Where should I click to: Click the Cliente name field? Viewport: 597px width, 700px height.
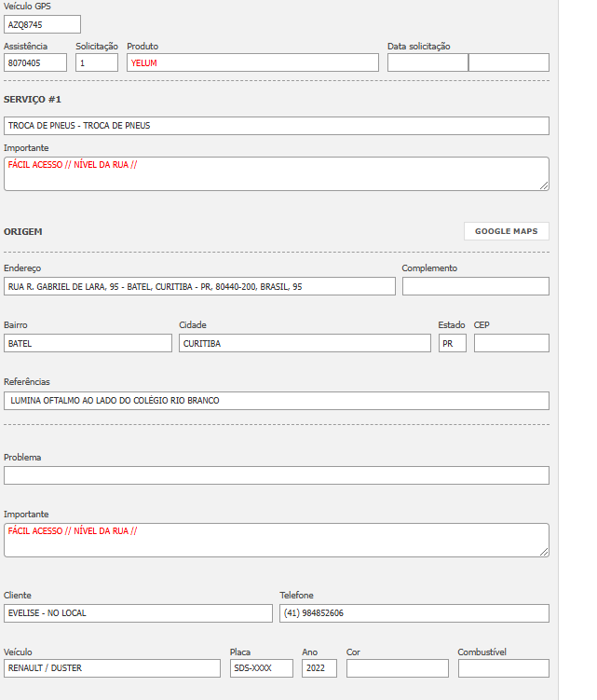point(138,613)
